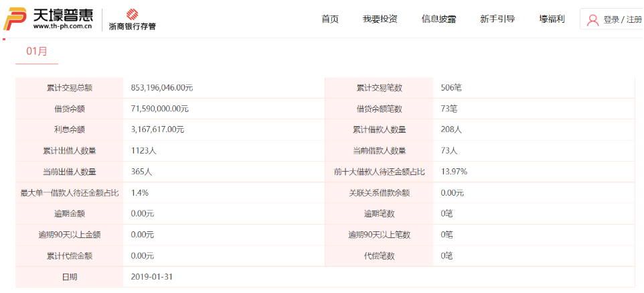644x293 pixels.
Task: Click the 前十大借款人待还金额占比 label
Action: 379,172
